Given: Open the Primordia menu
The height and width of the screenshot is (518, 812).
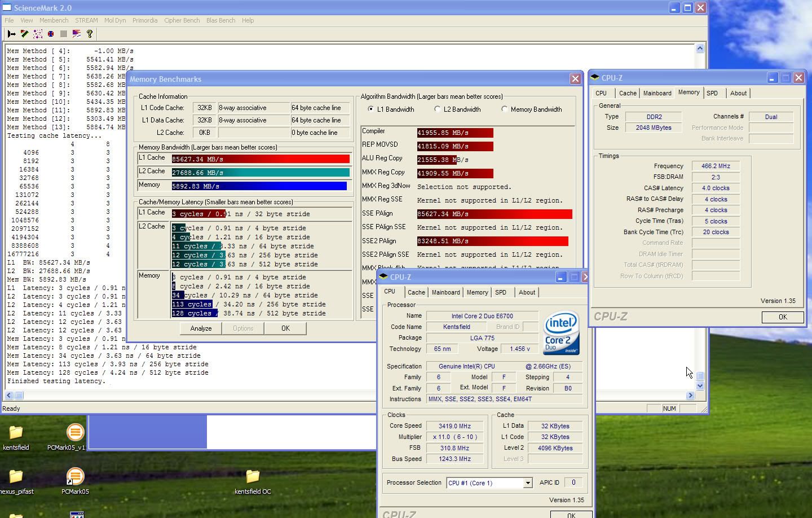Looking at the screenshot, I should 145,20.
